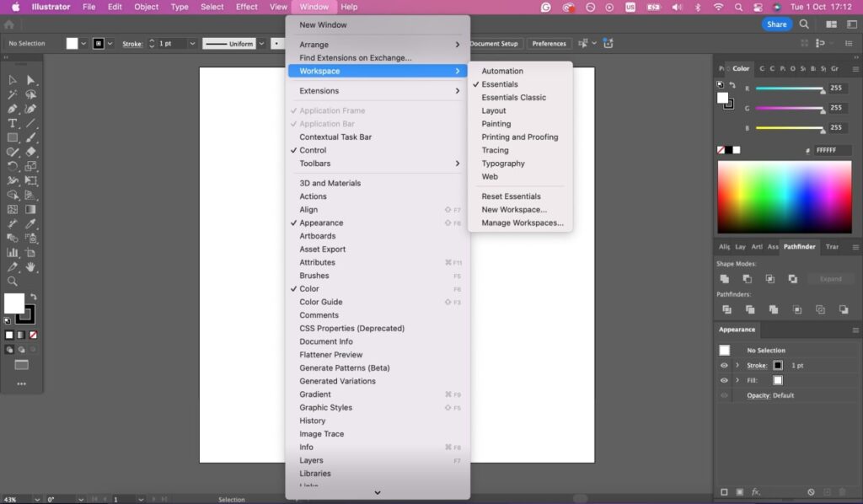Open the Window menu in menu bar
The width and height of the screenshot is (863, 504).
314,7
